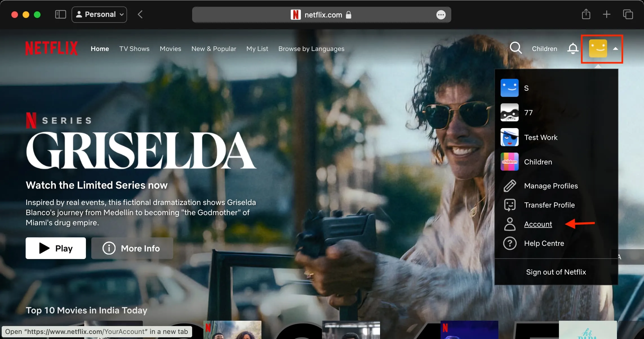Select the Search icon on Netflix

(517, 48)
